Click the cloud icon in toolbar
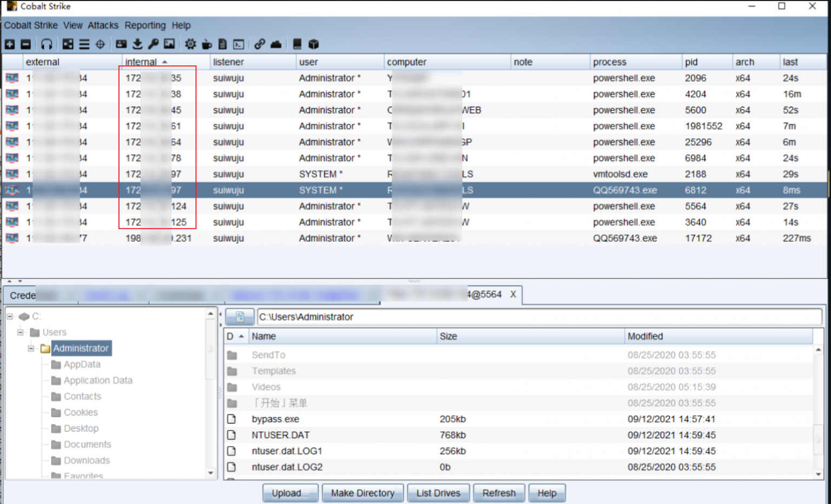The height and width of the screenshot is (504, 831). coord(276,44)
